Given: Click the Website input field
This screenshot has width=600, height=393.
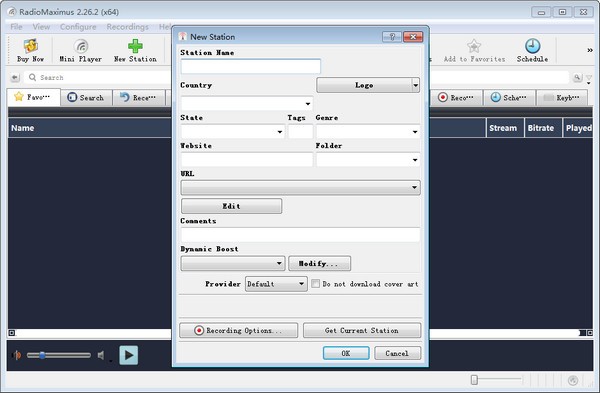Looking at the screenshot, I should point(247,160).
